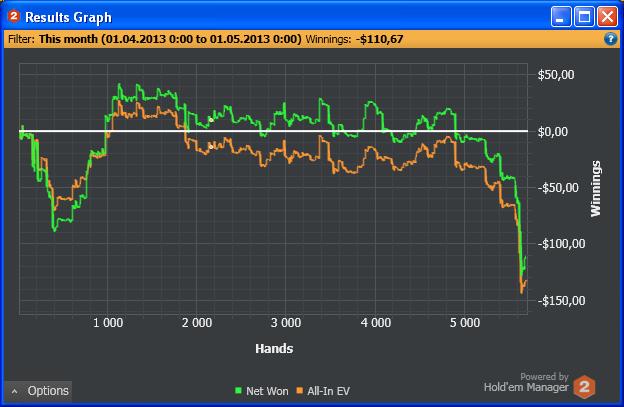The width and height of the screenshot is (624, 407).
Task: Click the Winnings -$110,67 value
Action: coord(379,39)
